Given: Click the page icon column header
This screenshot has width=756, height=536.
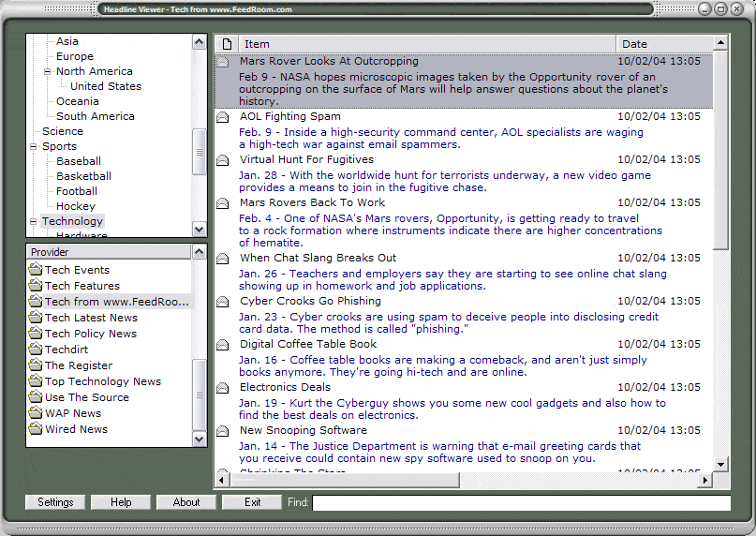Looking at the screenshot, I should tap(227, 44).
